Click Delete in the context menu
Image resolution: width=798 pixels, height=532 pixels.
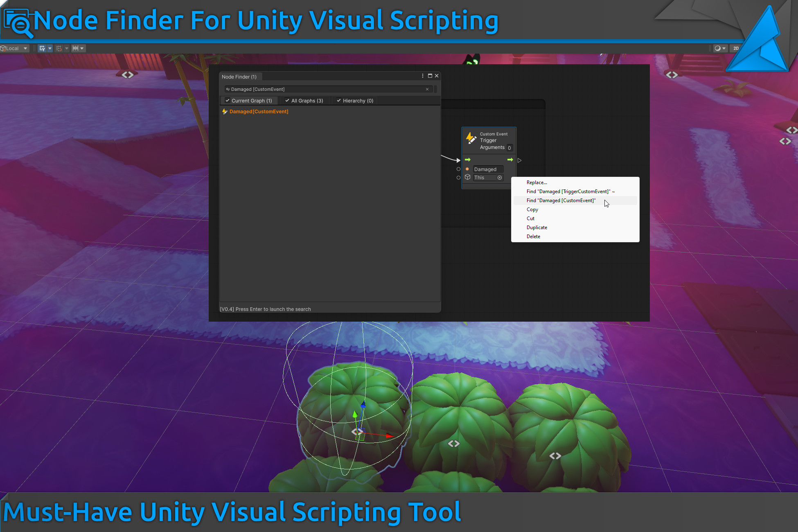tap(533, 237)
